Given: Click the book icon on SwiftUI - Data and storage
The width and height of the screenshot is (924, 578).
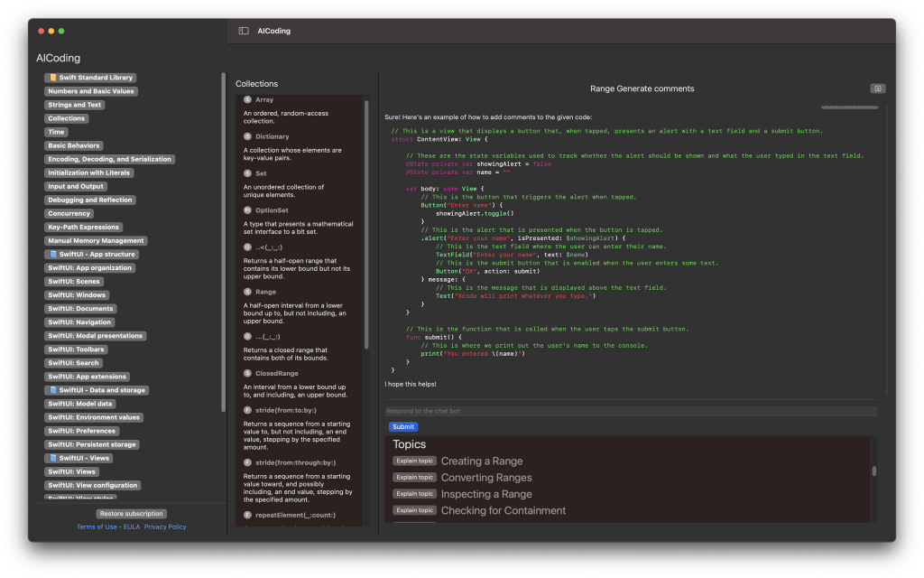Looking at the screenshot, I should point(53,390).
